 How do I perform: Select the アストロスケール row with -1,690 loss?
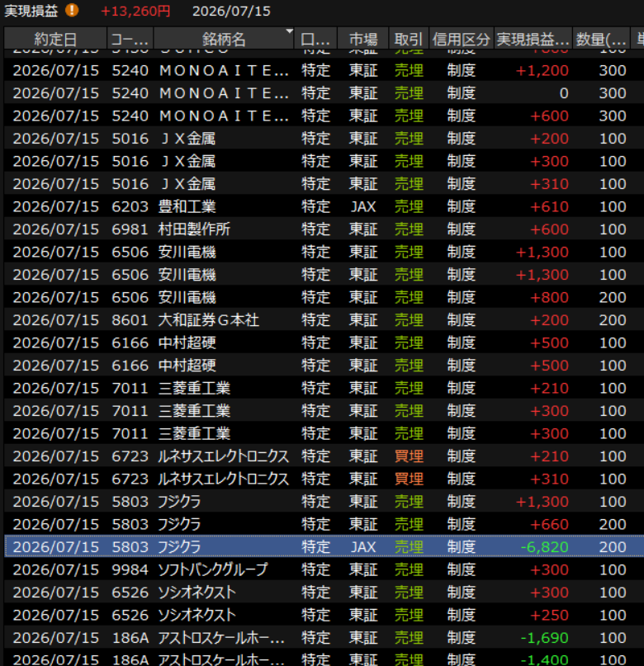(324, 638)
